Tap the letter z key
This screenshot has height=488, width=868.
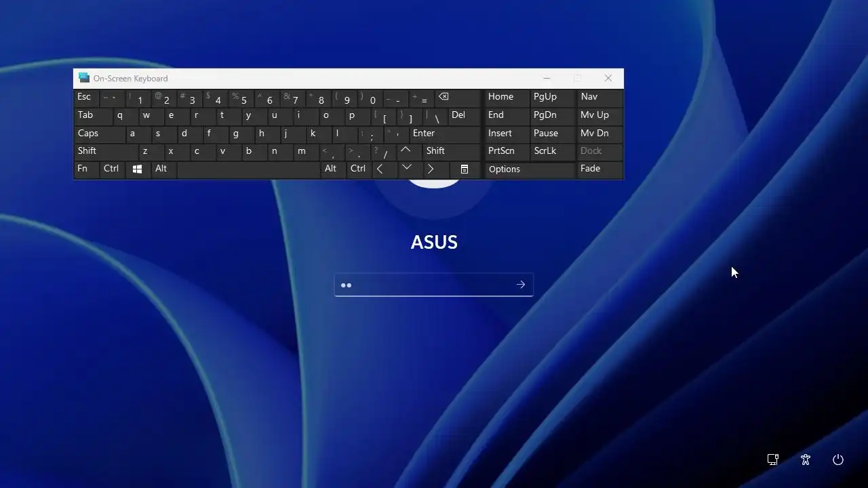(151, 151)
